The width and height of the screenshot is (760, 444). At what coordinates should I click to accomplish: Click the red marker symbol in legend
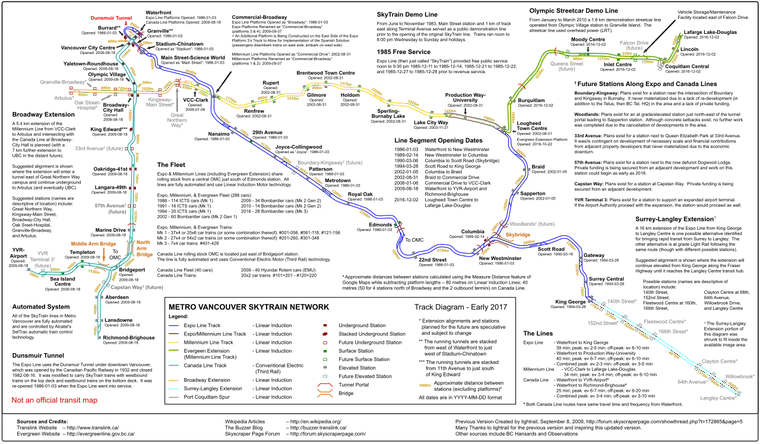tap(325, 330)
